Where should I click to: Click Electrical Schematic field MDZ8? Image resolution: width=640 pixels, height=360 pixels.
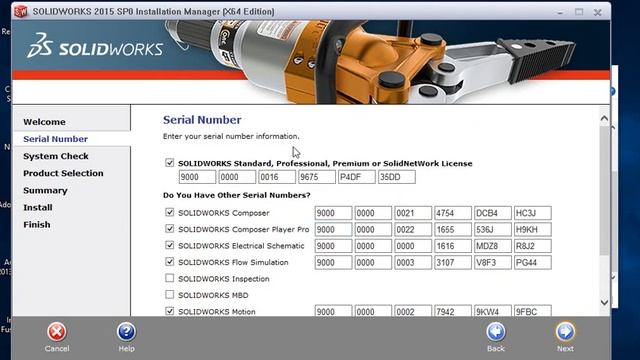click(493, 246)
